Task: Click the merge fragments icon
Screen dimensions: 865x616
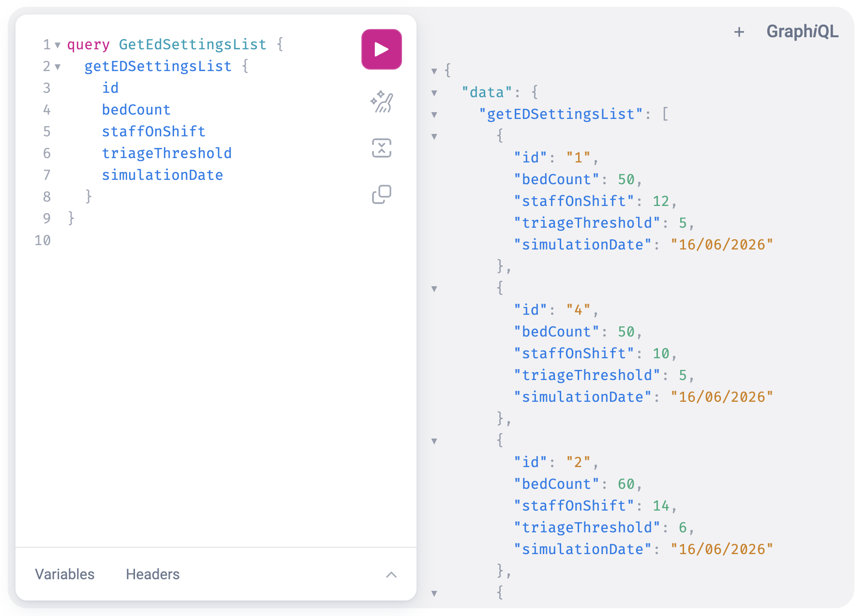Action: [x=381, y=148]
